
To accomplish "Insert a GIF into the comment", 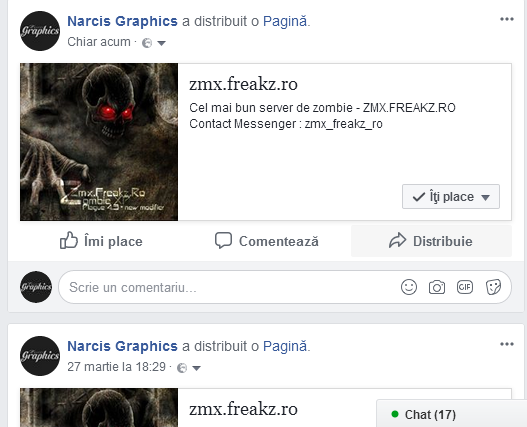I will click(x=465, y=287).
